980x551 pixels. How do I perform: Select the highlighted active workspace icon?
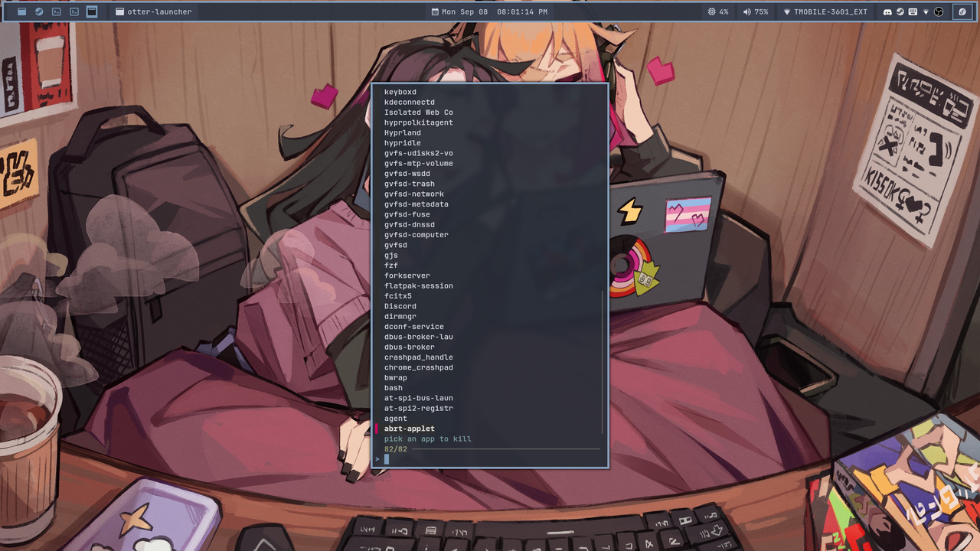pyautogui.click(x=92, y=11)
